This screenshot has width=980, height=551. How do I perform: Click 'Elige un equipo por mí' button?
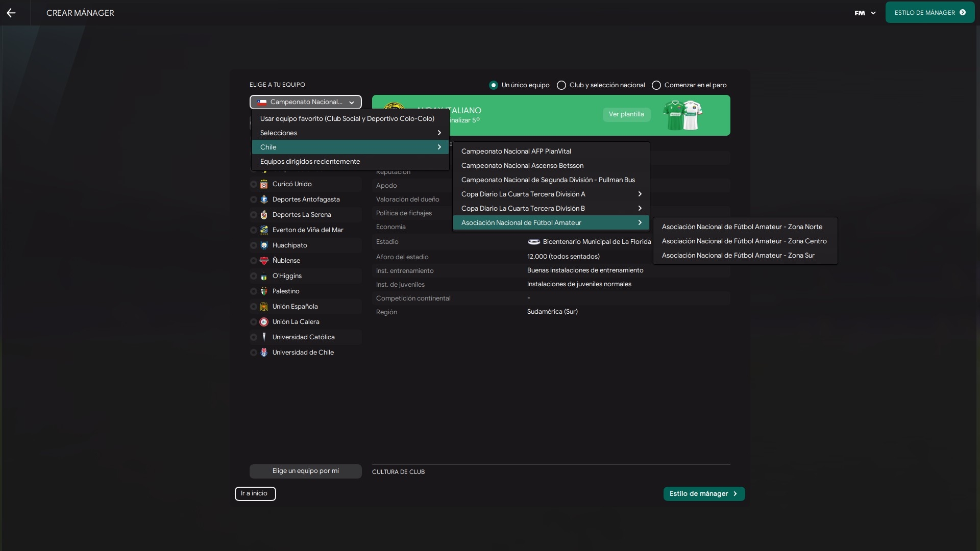(306, 471)
